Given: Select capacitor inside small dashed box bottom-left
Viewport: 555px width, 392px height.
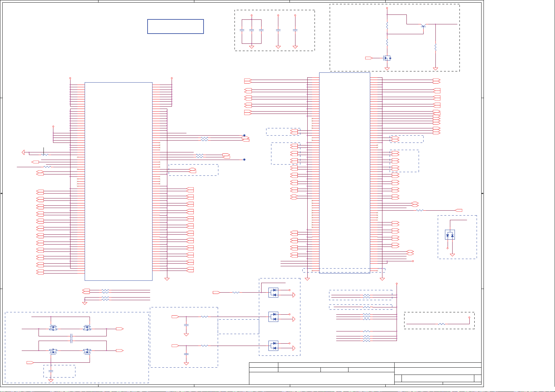Looking at the screenshot, I should click(x=51, y=371).
